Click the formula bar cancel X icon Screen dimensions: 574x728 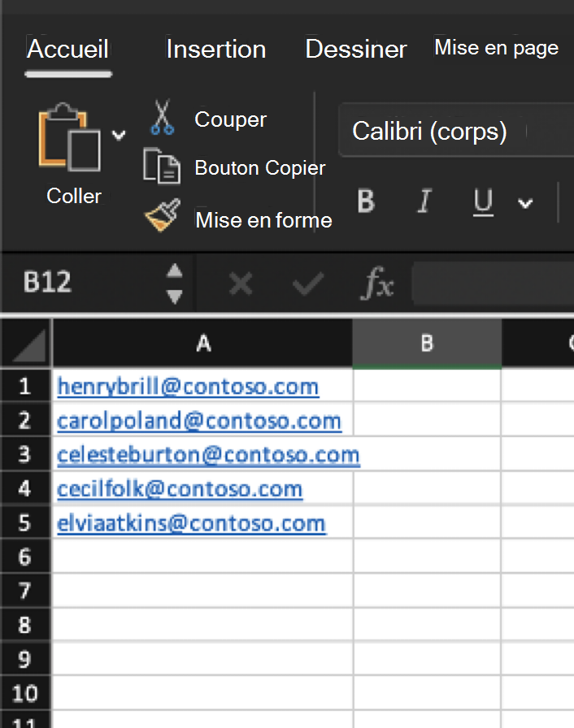[x=241, y=284]
